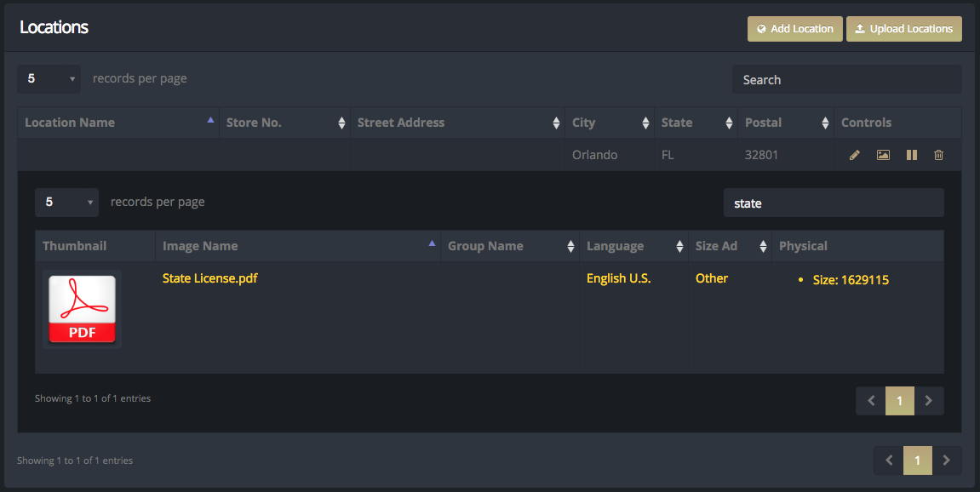This screenshot has width=980, height=492.
Task: Open outer records per page dropdown
Action: tap(49, 79)
